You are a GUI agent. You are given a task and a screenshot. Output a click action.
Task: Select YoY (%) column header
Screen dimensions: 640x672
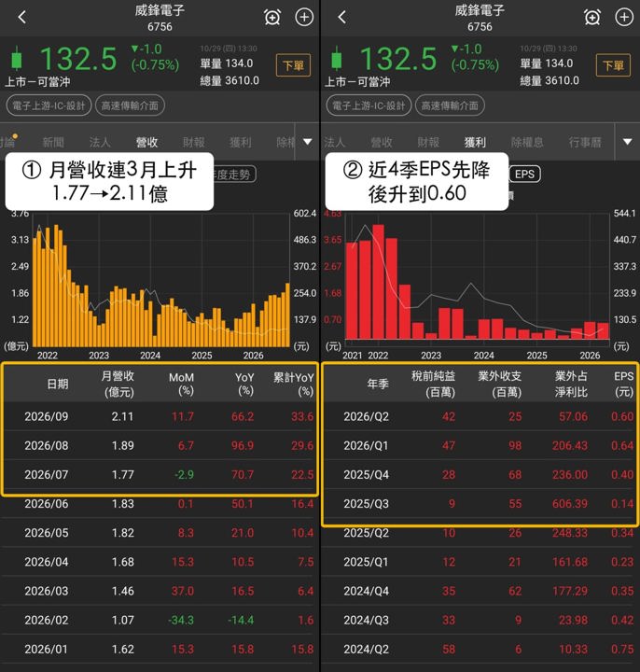(x=244, y=384)
